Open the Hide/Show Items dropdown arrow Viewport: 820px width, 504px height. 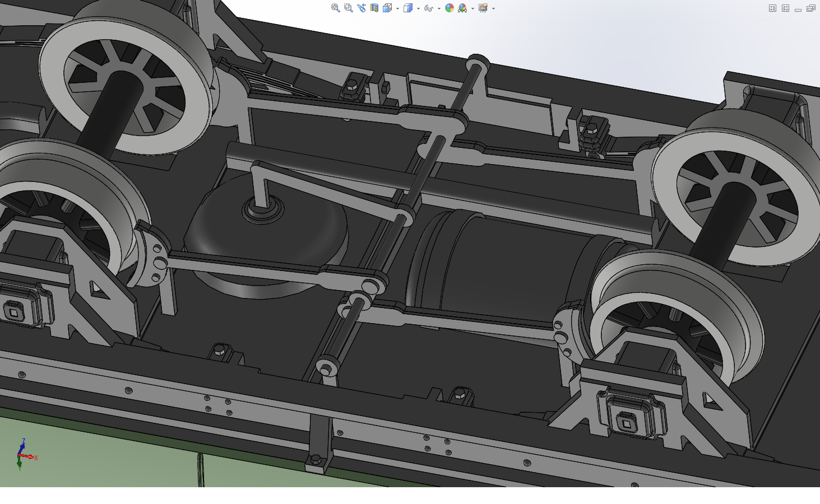(x=439, y=8)
